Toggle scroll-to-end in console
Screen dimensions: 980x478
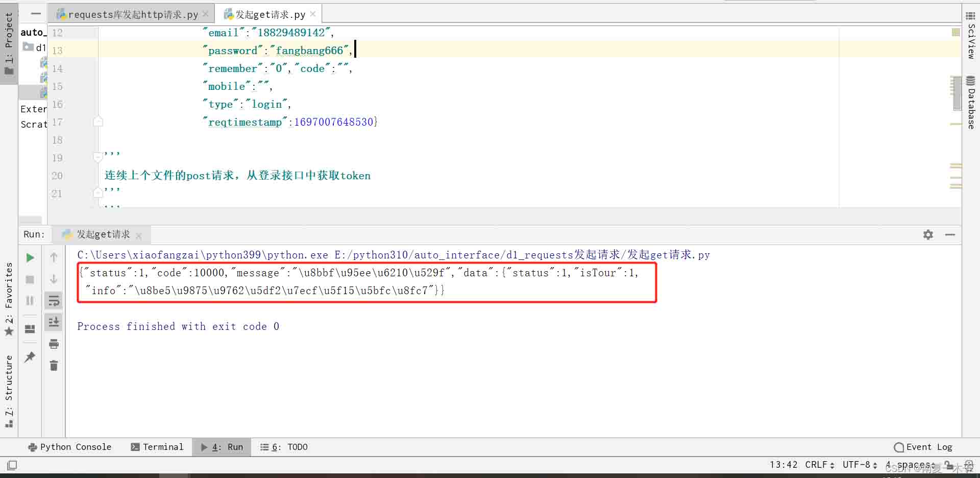(x=54, y=322)
